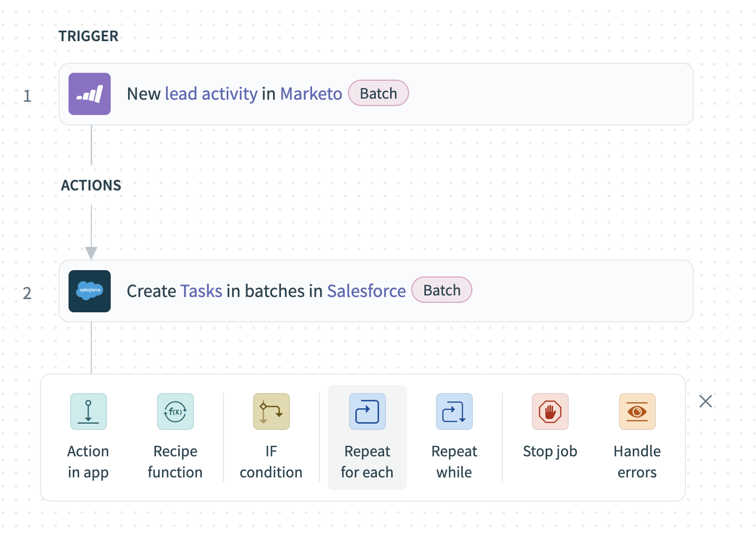Image resolution: width=756 pixels, height=536 pixels.
Task: Add a Stop job step
Action: point(550,427)
